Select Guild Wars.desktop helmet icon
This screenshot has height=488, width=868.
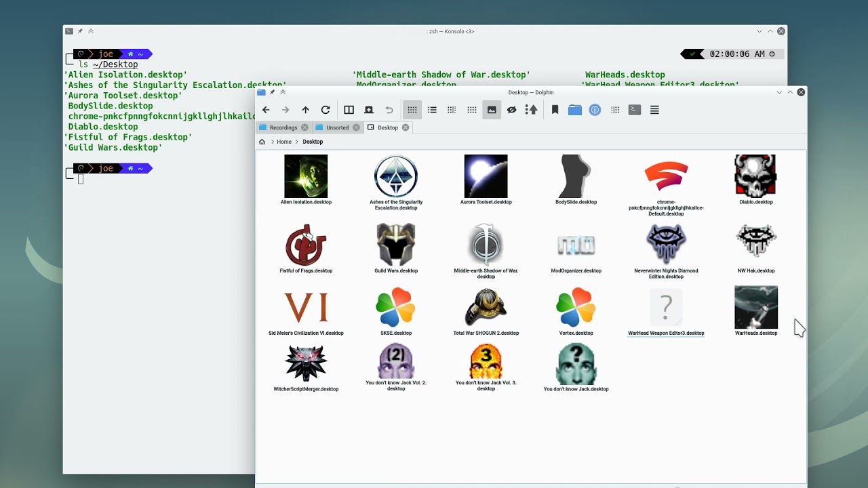coord(396,245)
